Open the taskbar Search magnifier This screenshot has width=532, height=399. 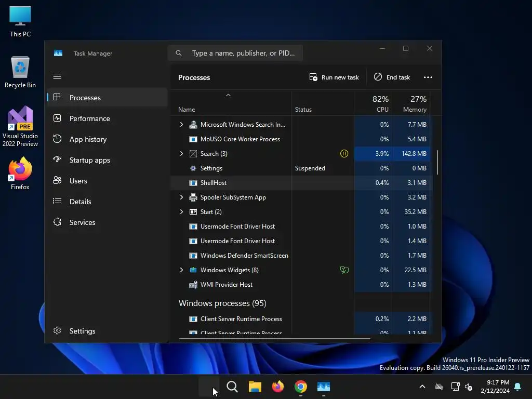click(x=232, y=387)
